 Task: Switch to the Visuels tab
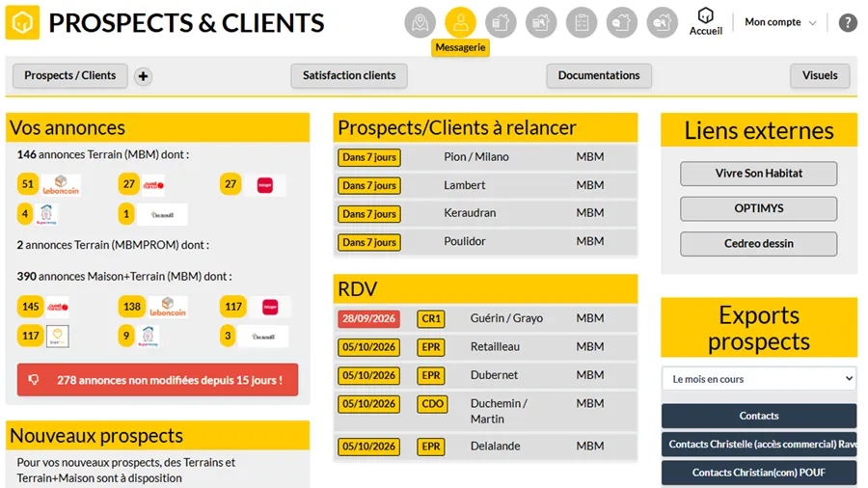[820, 76]
